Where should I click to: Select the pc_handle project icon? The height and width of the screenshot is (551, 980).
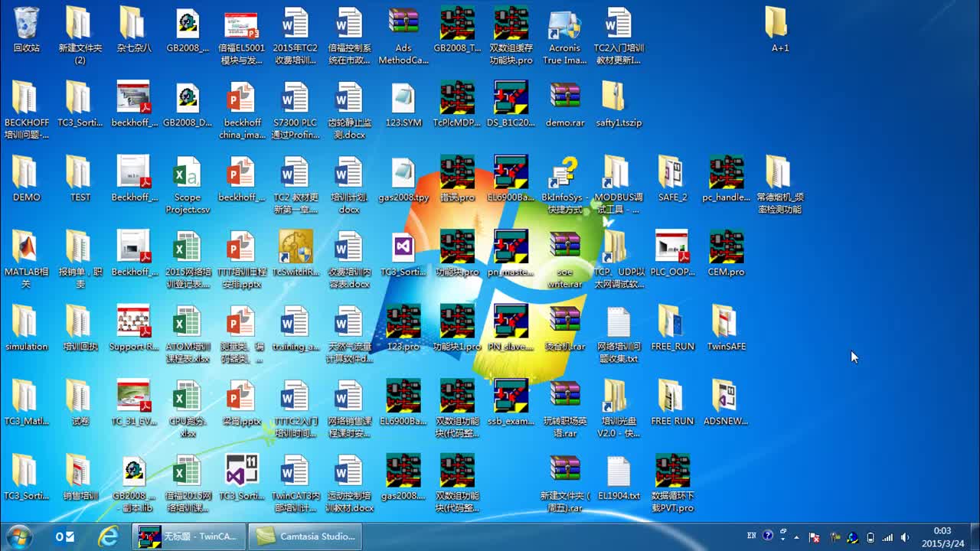(x=726, y=180)
